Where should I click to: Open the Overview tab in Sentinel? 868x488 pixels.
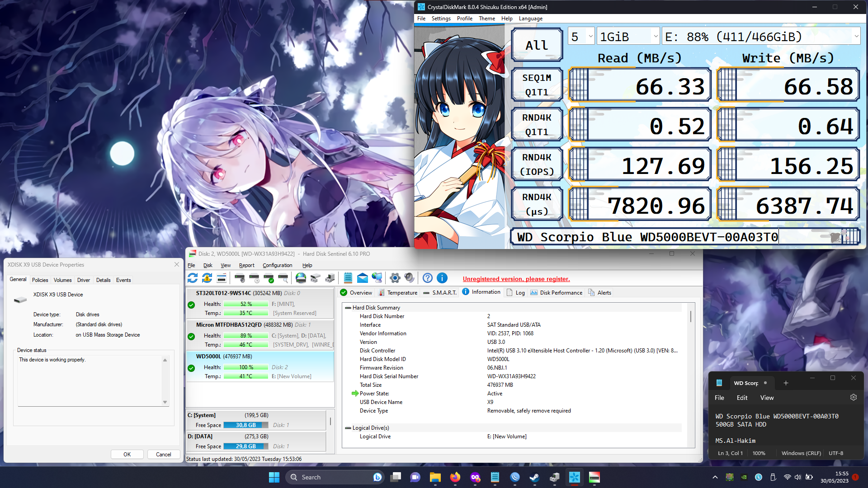tap(356, 293)
